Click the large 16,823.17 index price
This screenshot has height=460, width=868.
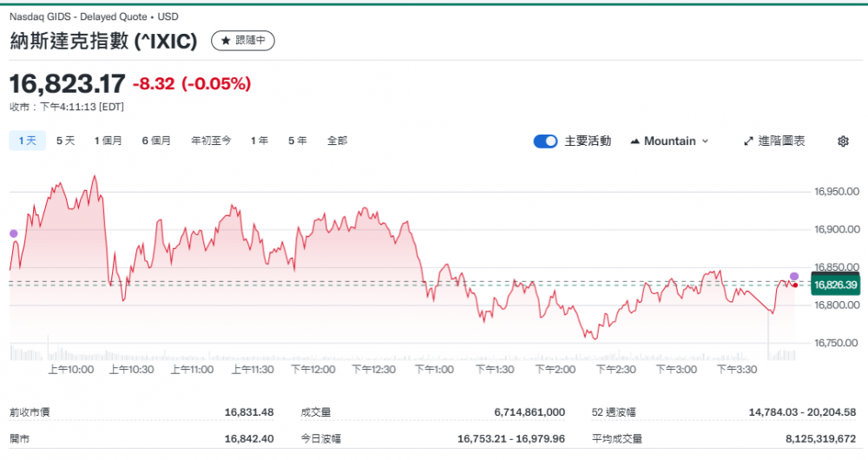point(67,84)
